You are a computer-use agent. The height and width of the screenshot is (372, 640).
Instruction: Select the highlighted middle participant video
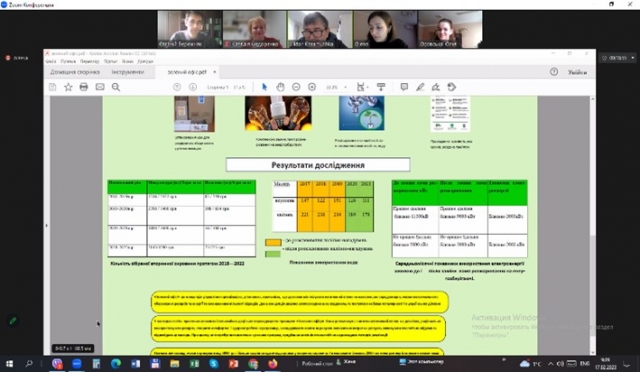tap(320, 29)
